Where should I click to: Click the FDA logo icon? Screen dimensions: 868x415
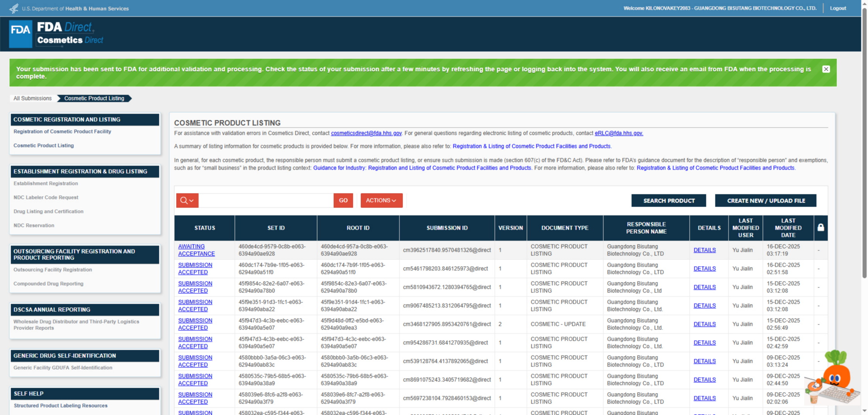click(x=20, y=34)
